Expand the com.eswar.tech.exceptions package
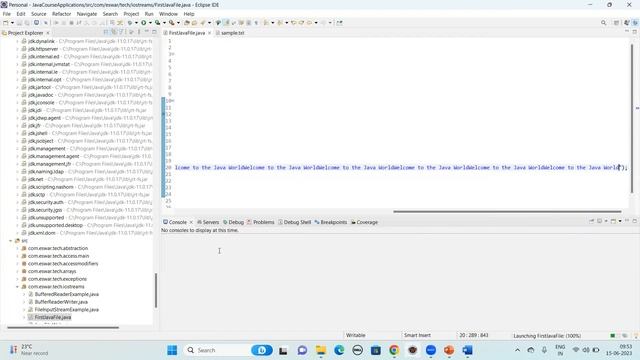 tap(17, 279)
